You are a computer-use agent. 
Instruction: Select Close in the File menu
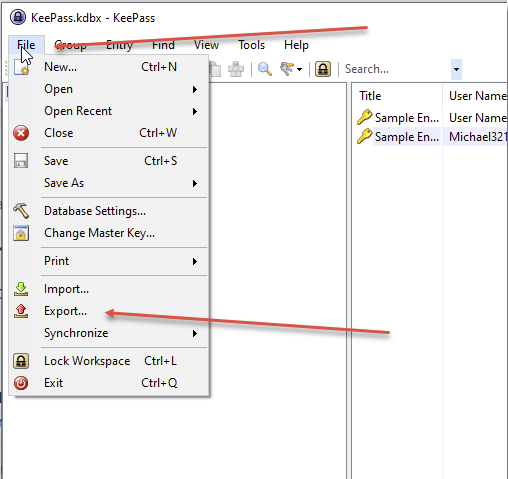(x=110, y=133)
